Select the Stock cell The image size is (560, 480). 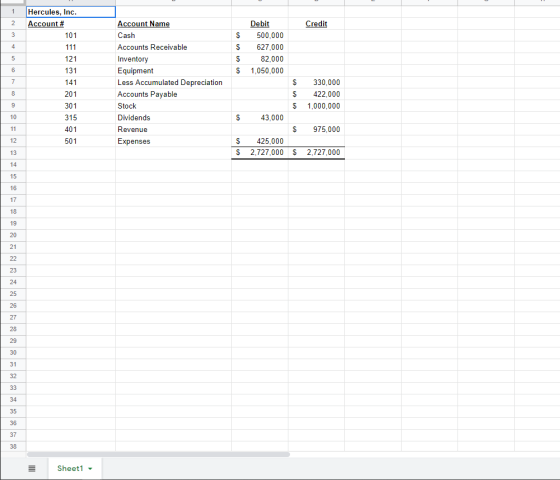(173, 106)
